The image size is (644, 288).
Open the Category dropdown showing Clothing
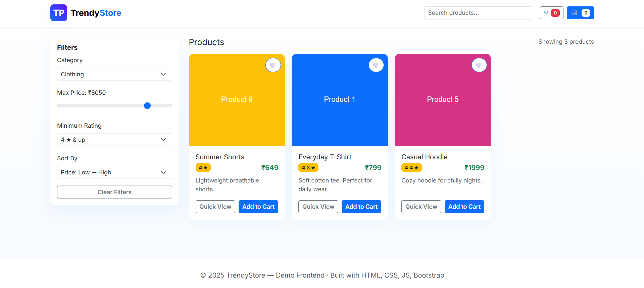tap(114, 74)
